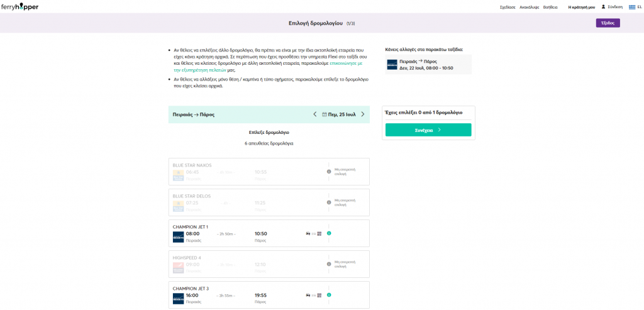Click the Greek flag language icon
Image resolution: width=644 pixels, height=310 pixels.
631,7
